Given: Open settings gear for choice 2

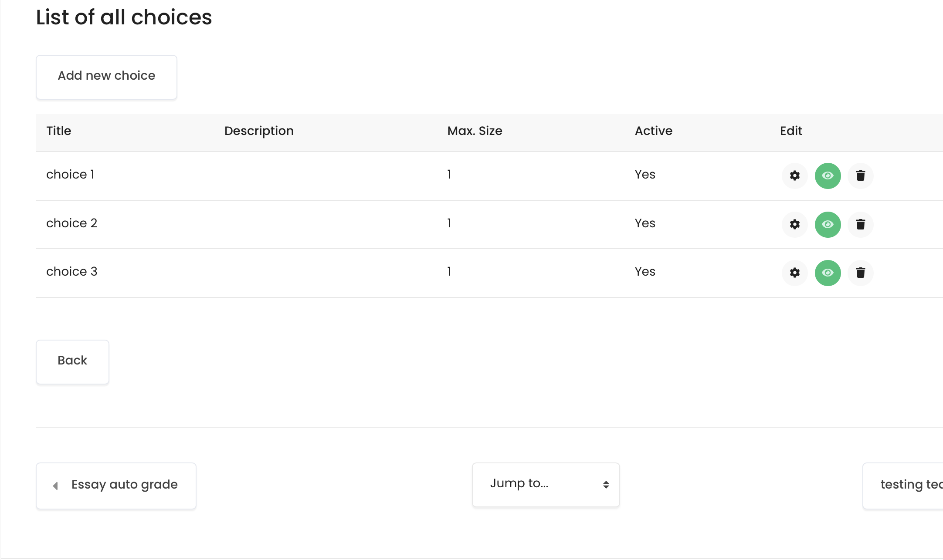Looking at the screenshot, I should click(795, 224).
